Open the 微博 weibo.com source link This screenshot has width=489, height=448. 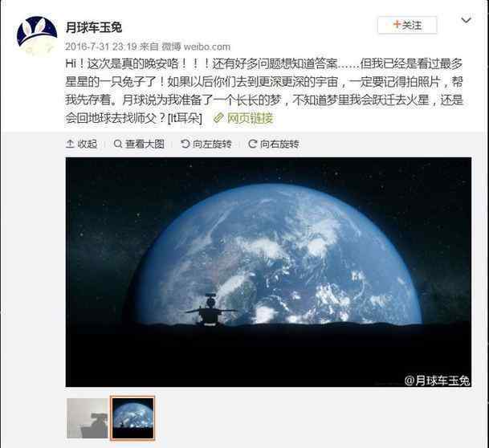pyautogui.click(x=196, y=47)
